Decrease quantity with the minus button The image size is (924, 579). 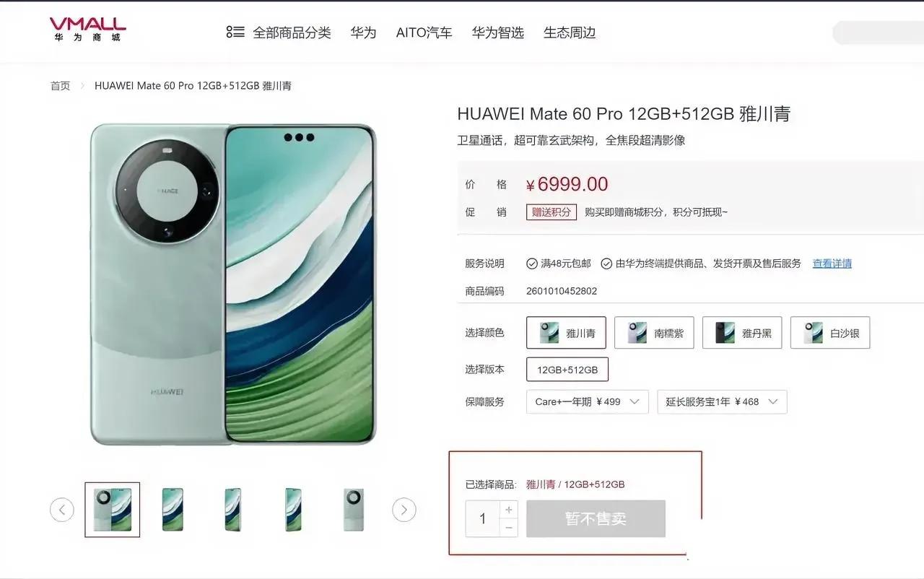click(509, 528)
